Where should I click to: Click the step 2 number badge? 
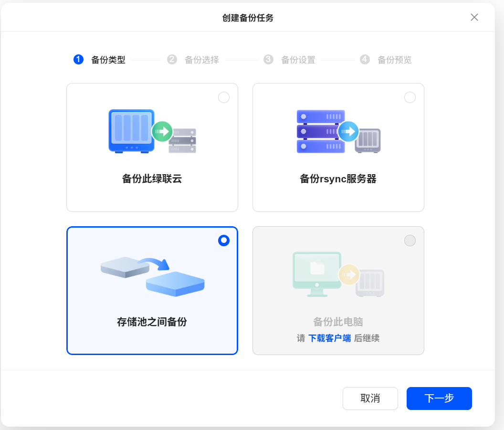[172, 60]
